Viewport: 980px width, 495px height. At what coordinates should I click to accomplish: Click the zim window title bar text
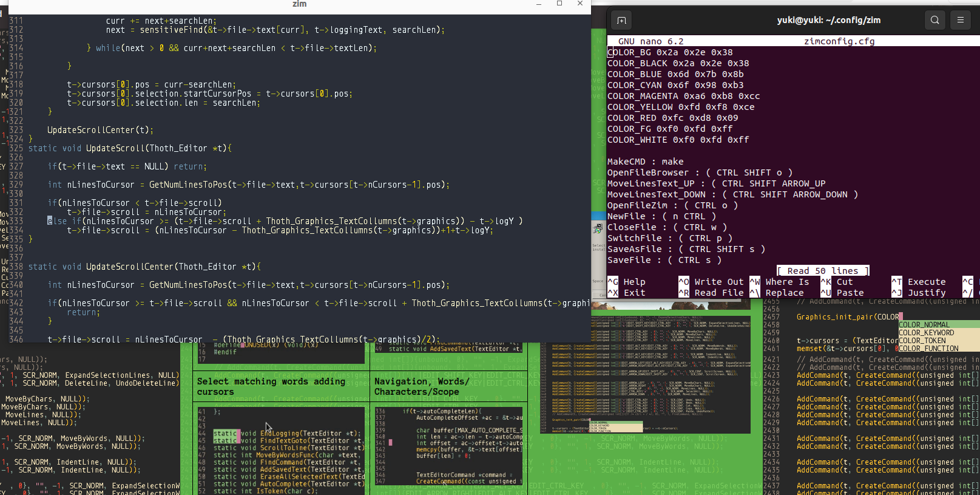(300, 4)
